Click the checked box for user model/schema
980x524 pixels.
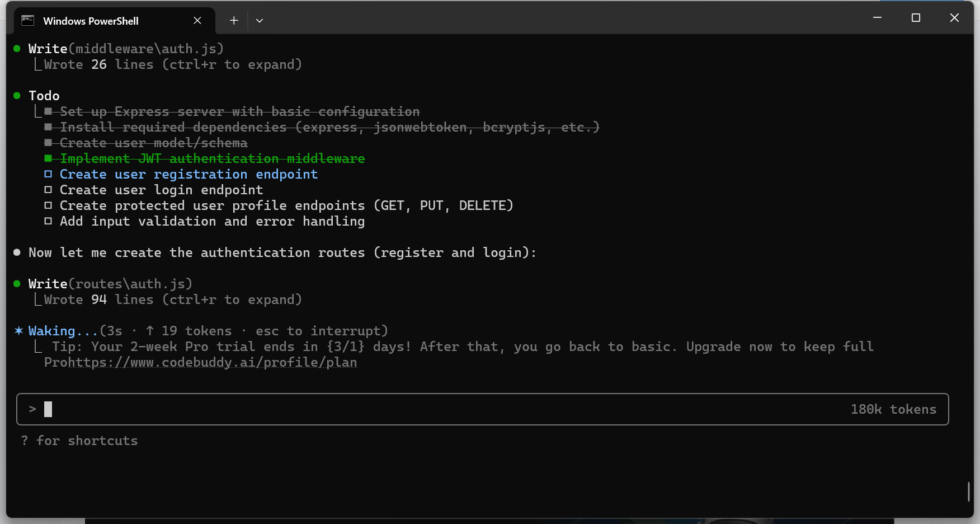click(x=48, y=143)
